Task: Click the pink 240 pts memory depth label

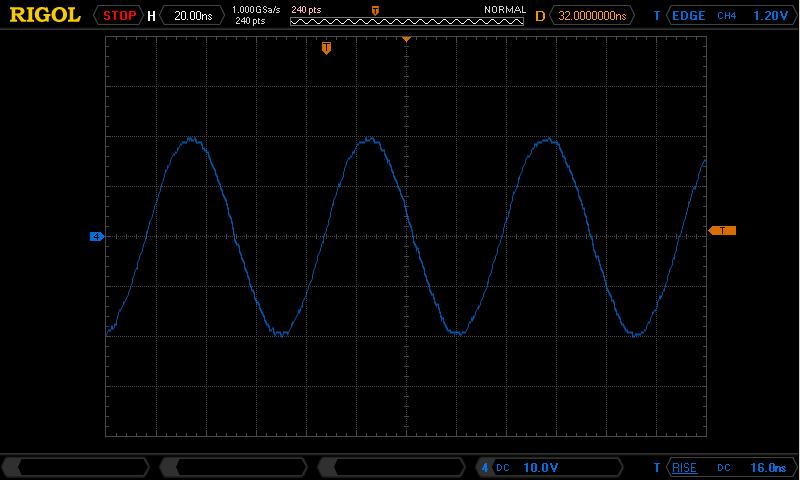Action: tap(306, 10)
